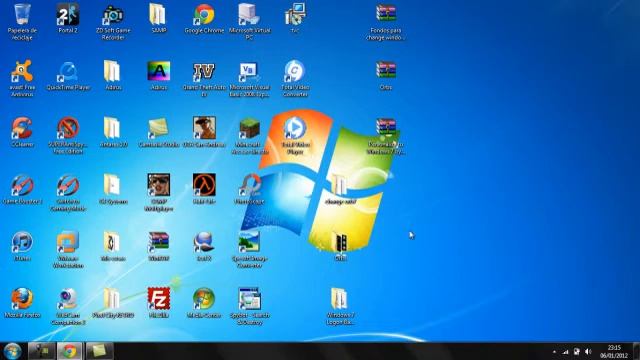Launch Grand Theft Auto IV

[x=204, y=71]
